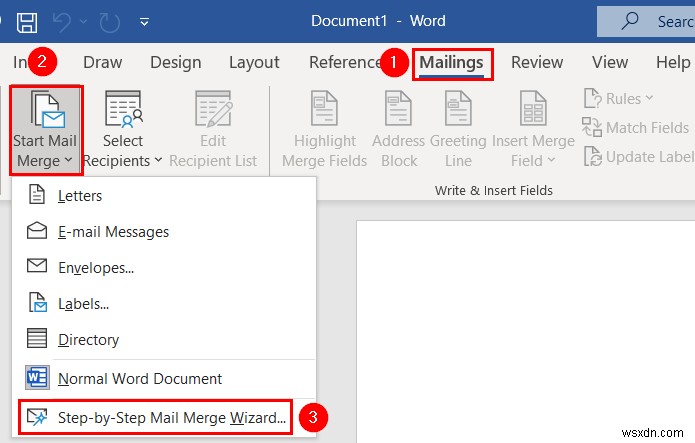The image size is (695, 443).
Task: Click Update Labels button
Action: pos(639,157)
